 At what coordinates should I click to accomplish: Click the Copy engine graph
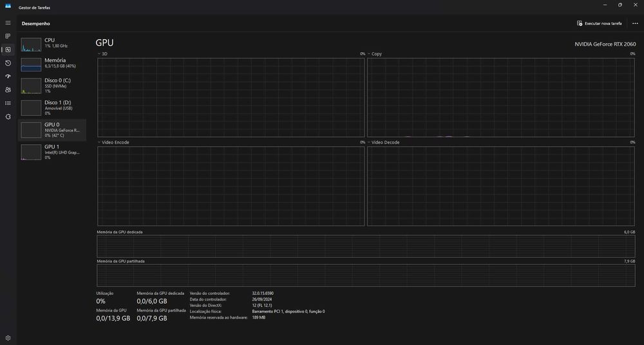click(501, 97)
